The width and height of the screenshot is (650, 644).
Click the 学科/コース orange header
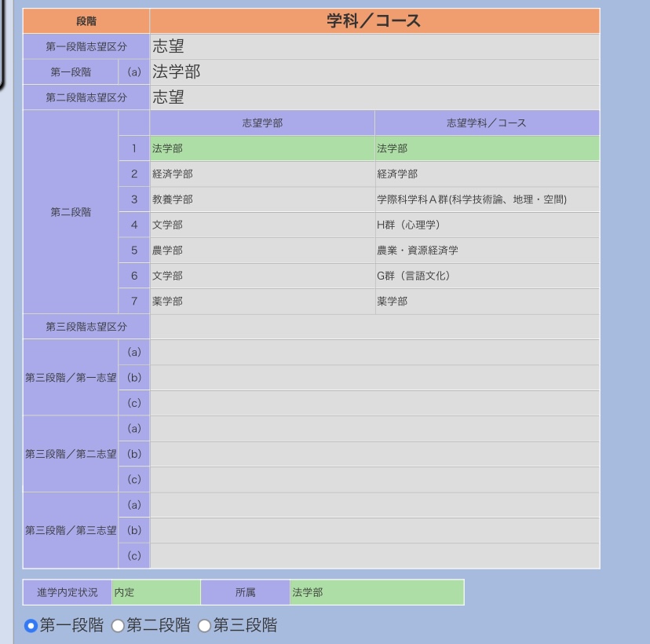point(374,21)
